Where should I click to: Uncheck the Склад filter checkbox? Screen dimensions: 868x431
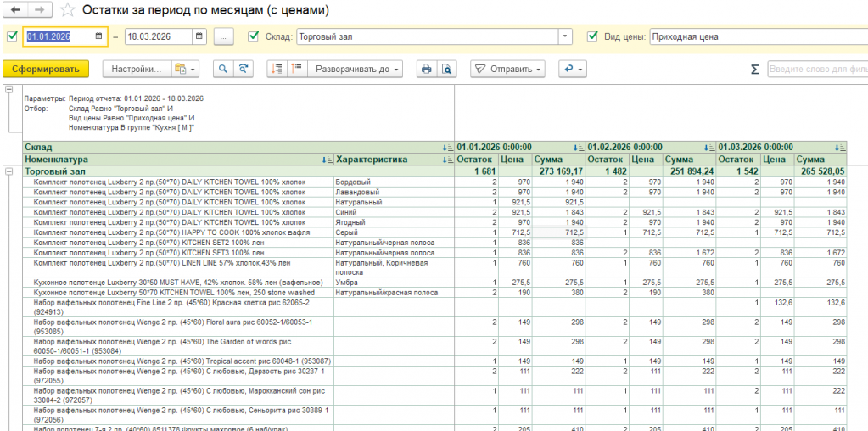[x=253, y=36]
